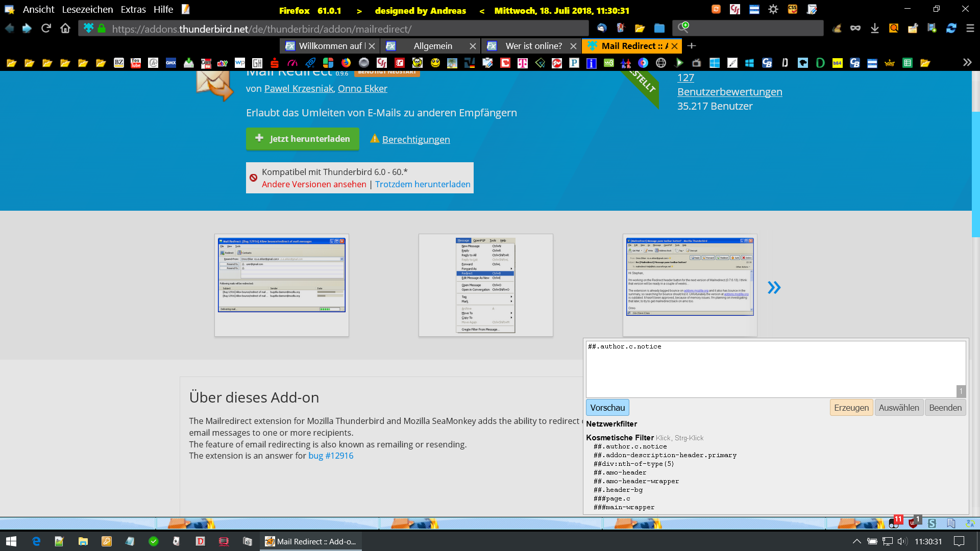Viewport: 980px width, 551px height.
Task: Open the Lesezeichen menu
Action: pyautogui.click(x=87, y=10)
